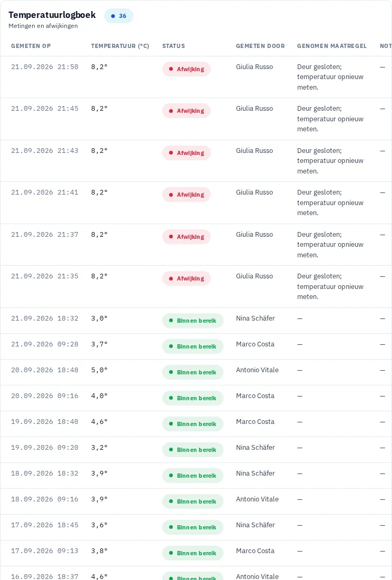Click the timestamp 21.09.2026 21:45
The image size is (392, 580).
pyautogui.click(x=45, y=109)
